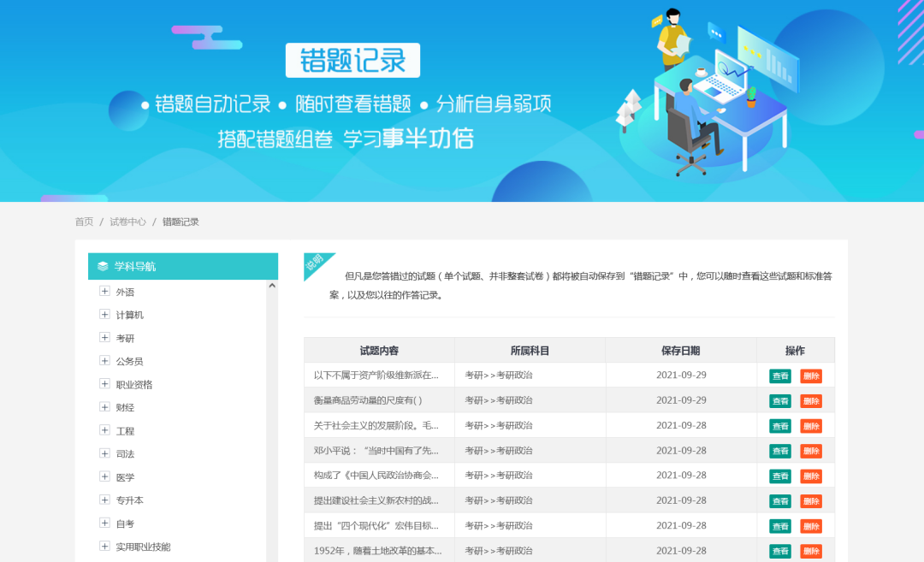Expand the 考研 plus icon

(104, 338)
